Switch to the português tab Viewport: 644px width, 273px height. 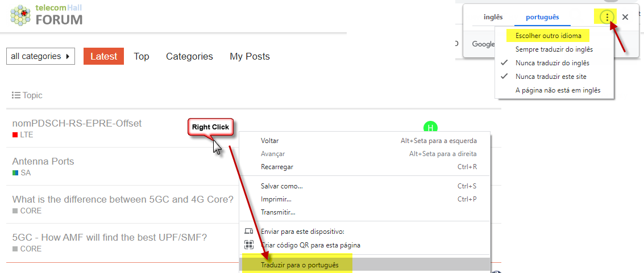[x=542, y=17]
